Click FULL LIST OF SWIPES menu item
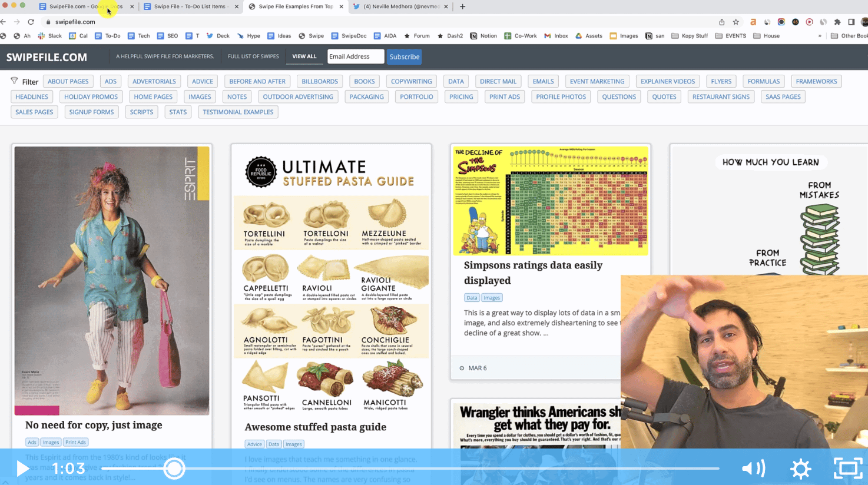 (253, 57)
